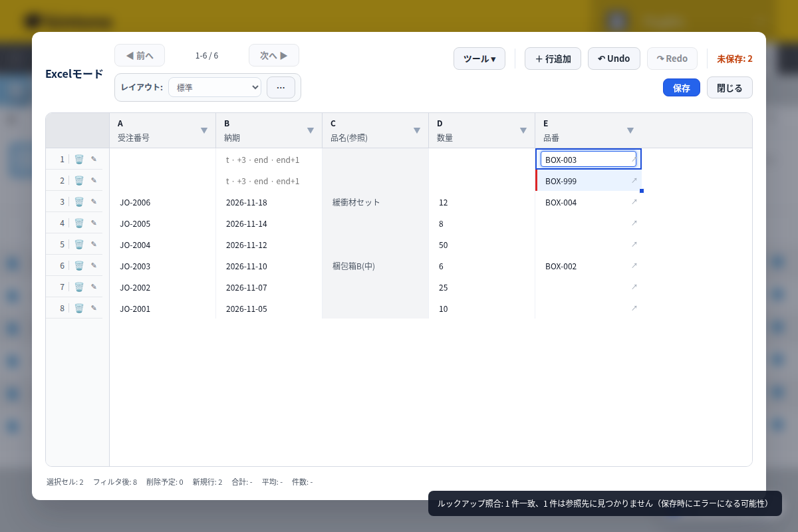Delete row 1 with trash icon

click(79, 160)
